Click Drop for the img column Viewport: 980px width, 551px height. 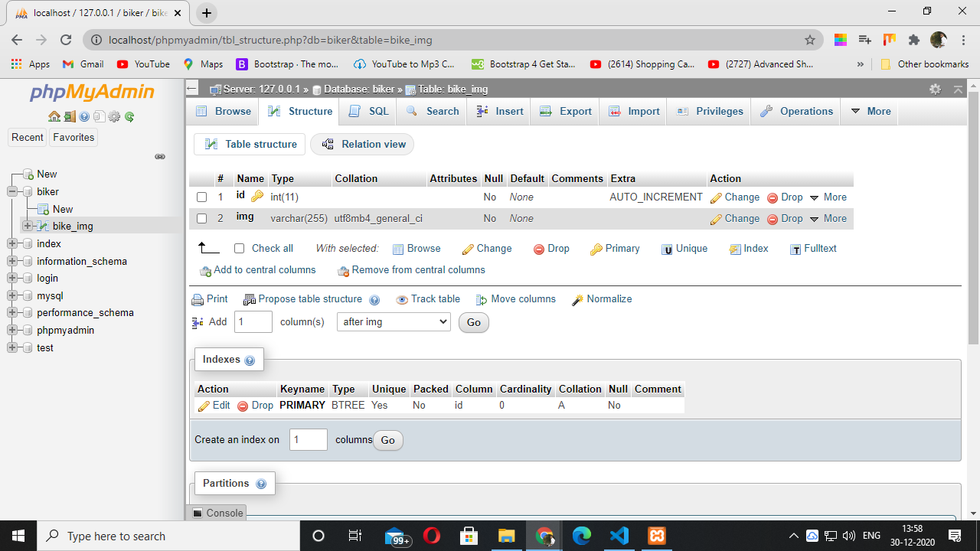[785, 218]
